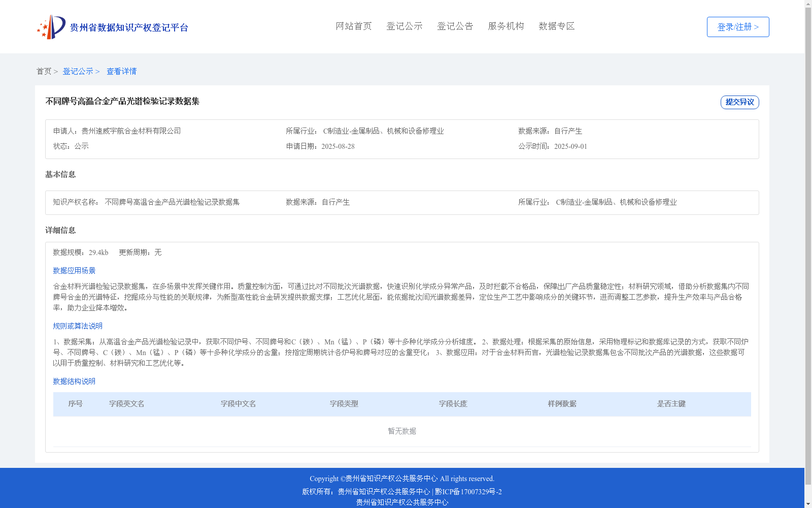This screenshot has height=508, width=812.
Task: Open 贵州省数据知识产权登记平台 site title
Action: click(x=129, y=27)
